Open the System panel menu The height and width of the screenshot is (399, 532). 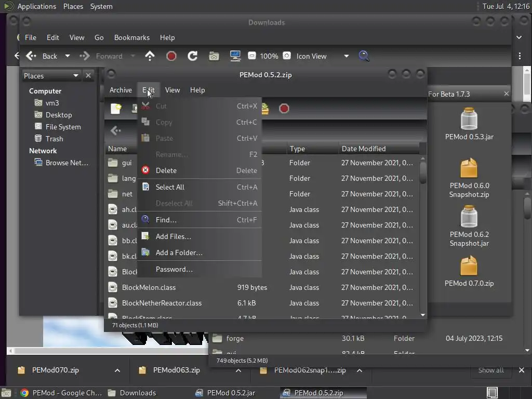click(101, 6)
